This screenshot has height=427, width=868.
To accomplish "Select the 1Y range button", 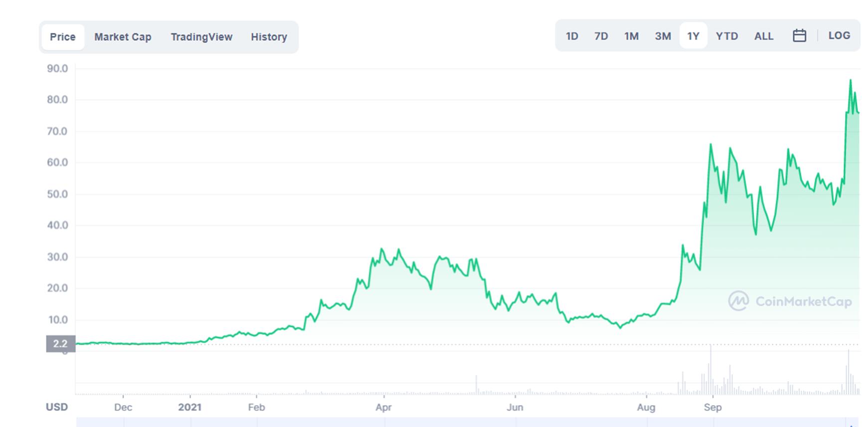I will 693,36.
